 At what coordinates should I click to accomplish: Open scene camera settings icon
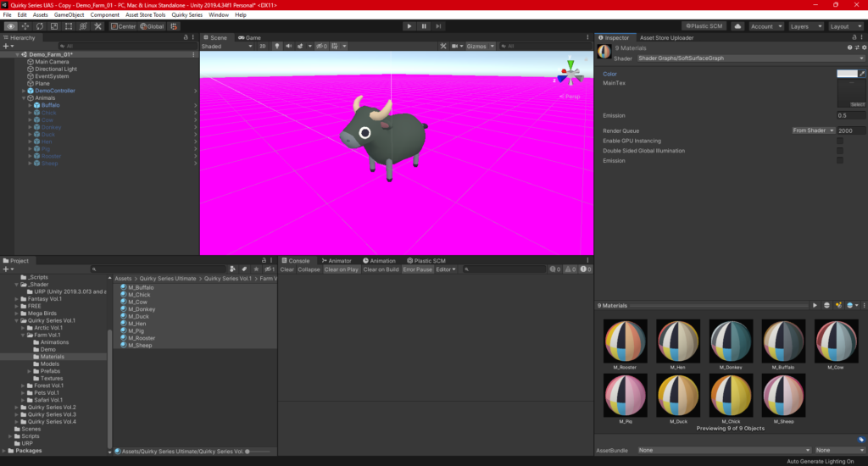point(456,46)
